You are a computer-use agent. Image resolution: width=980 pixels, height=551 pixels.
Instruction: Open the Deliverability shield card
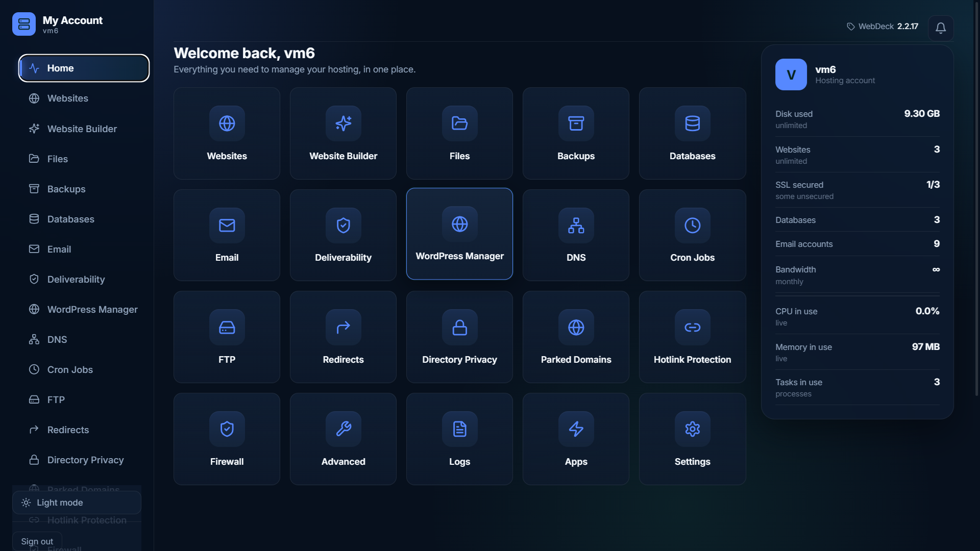(343, 235)
